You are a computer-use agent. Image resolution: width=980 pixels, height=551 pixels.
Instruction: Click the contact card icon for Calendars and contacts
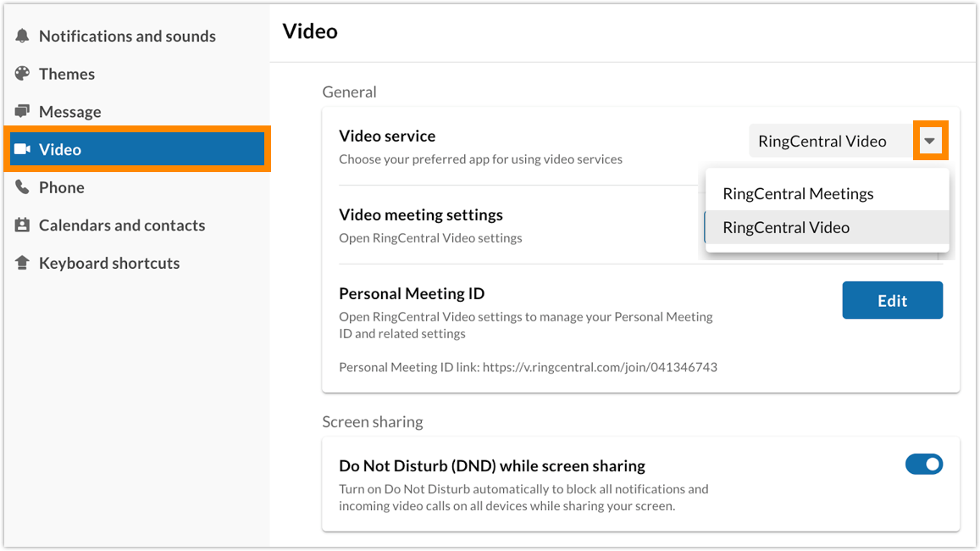click(22, 225)
